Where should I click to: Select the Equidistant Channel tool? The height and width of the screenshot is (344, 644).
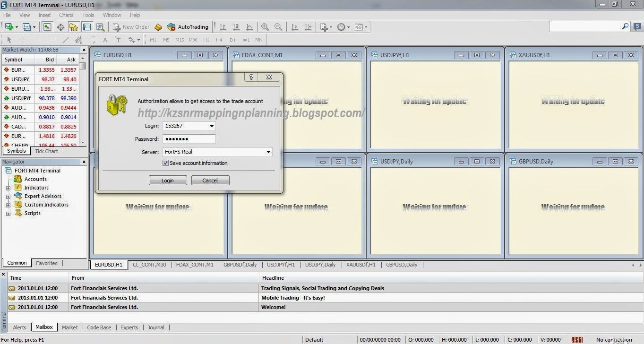pyautogui.click(x=78, y=40)
